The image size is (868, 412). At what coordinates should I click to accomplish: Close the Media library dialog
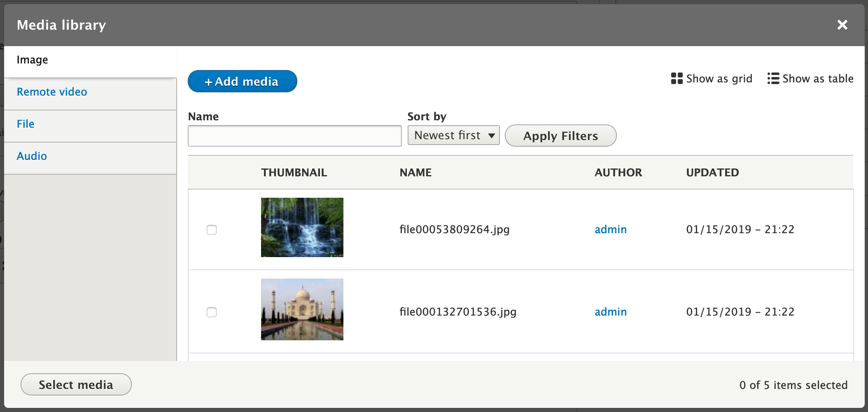click(x=842, y=25)
